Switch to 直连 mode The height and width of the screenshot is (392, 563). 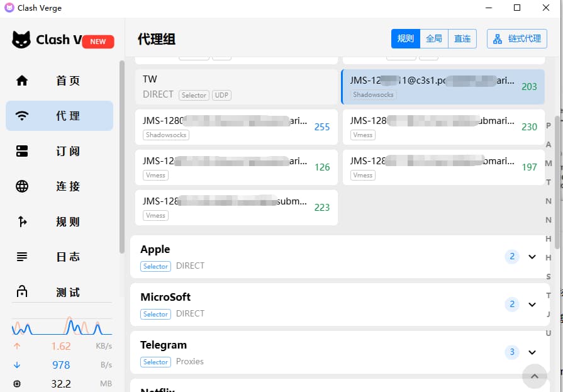pos(462,39)
